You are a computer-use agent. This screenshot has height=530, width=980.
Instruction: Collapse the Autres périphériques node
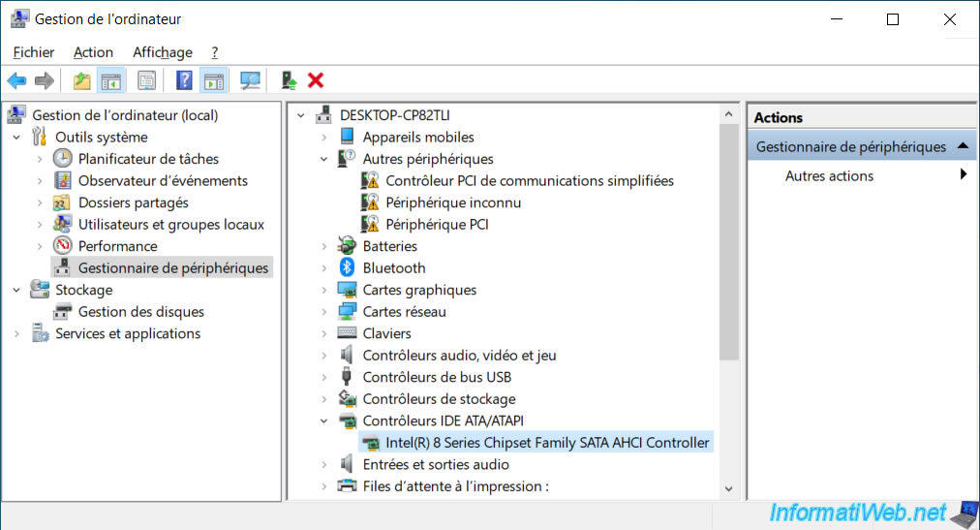point(323,159)
